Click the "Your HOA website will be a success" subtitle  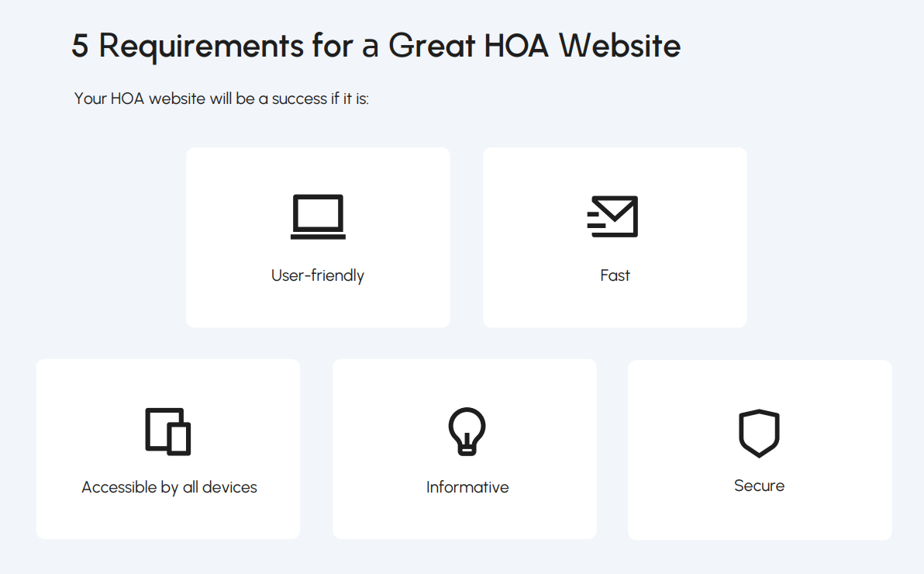(221, 99)
